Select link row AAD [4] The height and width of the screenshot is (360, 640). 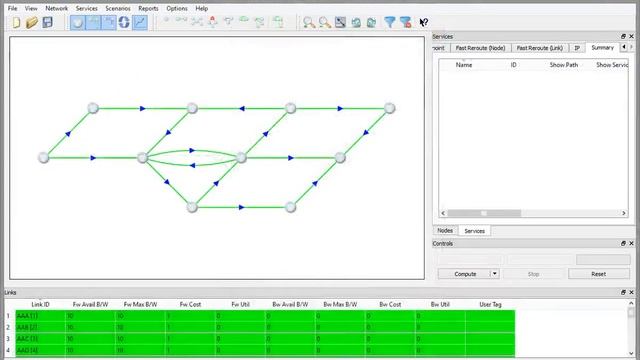point(265,350)
